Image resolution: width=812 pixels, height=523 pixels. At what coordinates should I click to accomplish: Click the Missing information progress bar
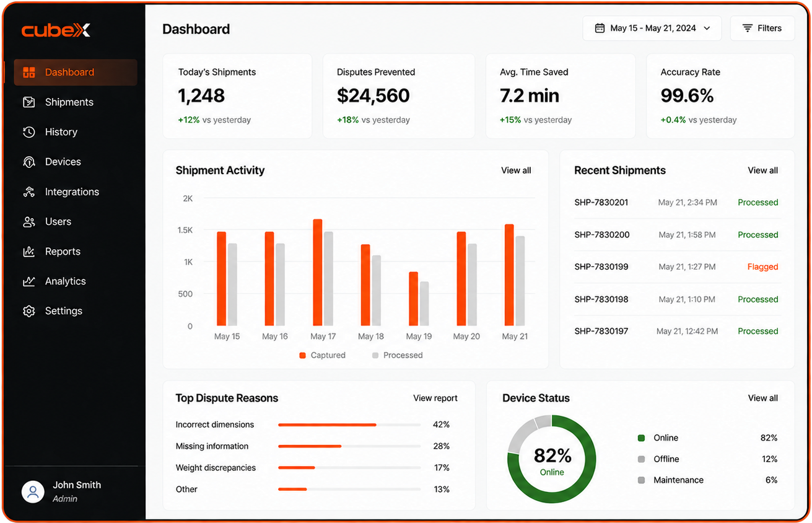coord(349,446)
